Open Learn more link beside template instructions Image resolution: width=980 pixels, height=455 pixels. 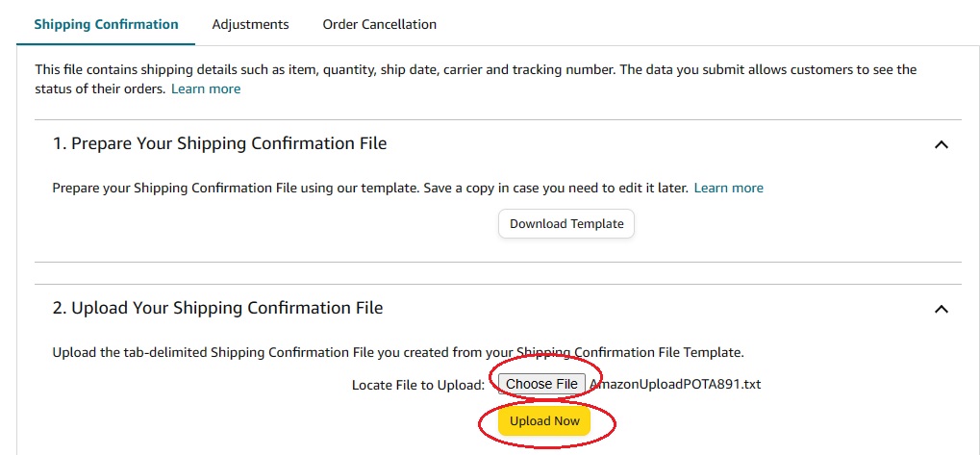[728, 189]
